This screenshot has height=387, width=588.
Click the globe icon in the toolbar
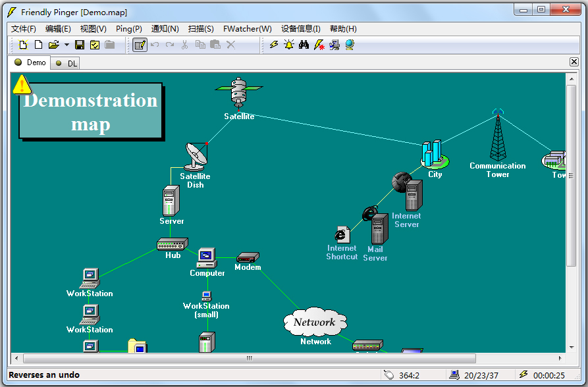[350, 45]
